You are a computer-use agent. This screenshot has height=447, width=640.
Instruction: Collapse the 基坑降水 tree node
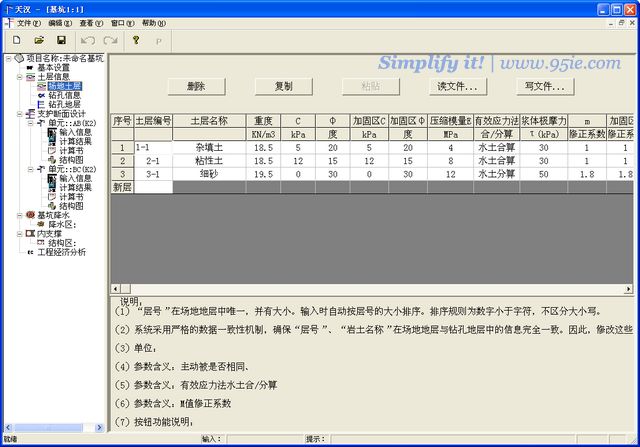[x=8, y=214]
